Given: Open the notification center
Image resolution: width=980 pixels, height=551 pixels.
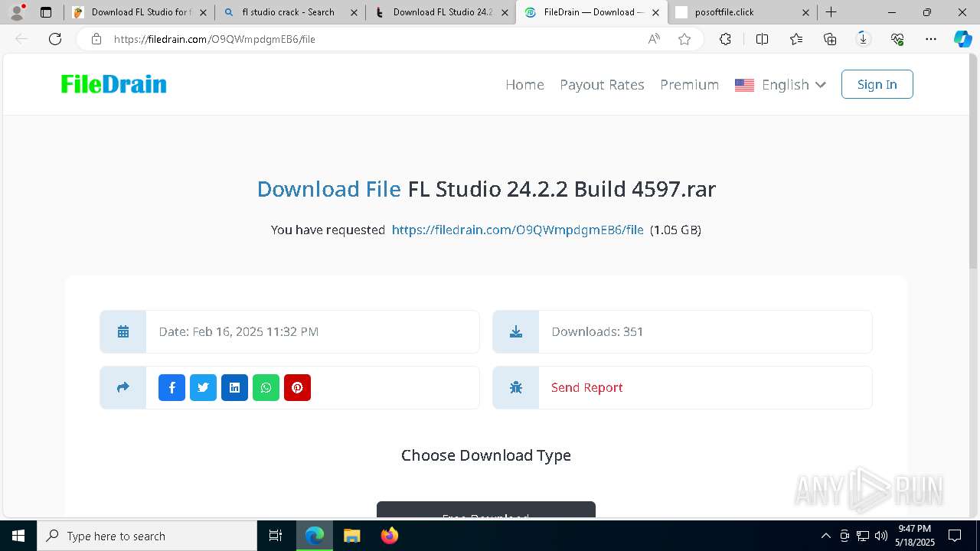Looking at the screenshot, I should pos(955,536).
